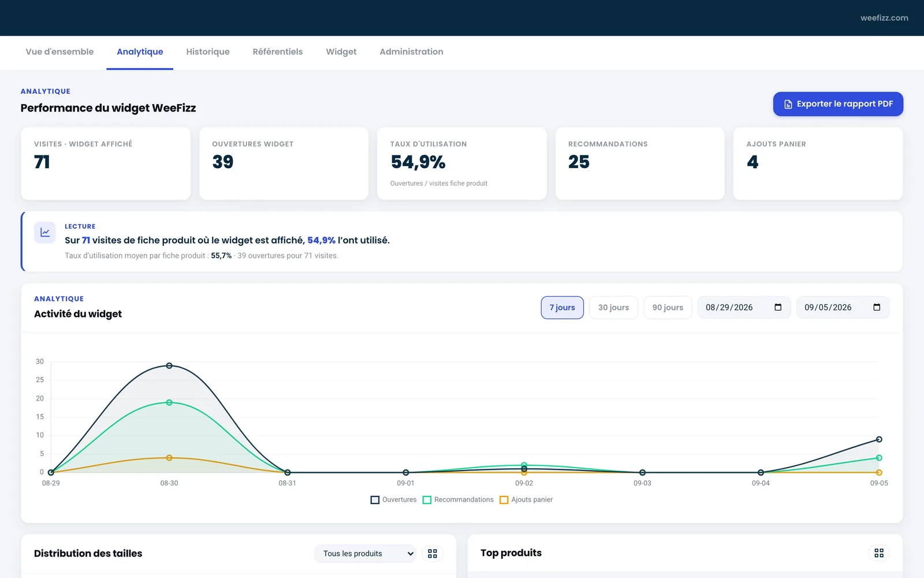Click Ajouts panier data point at 08-30

[169, 458]
